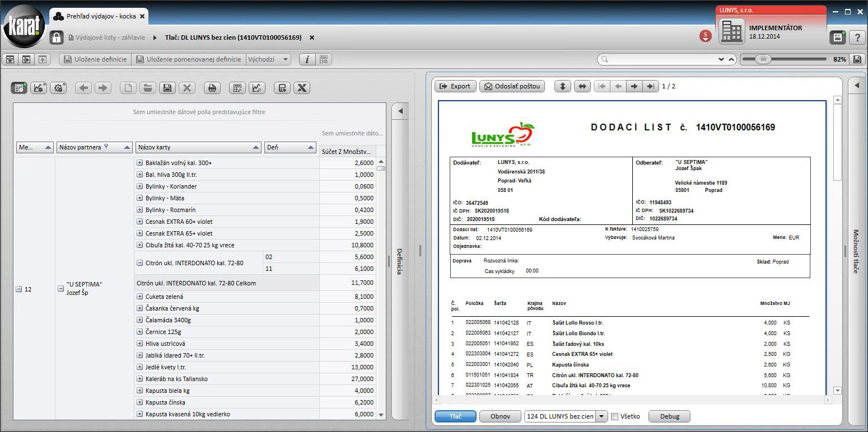The image size is (868, 432).
Task: Switch to the chart view icon
Action: pos(39,88)
